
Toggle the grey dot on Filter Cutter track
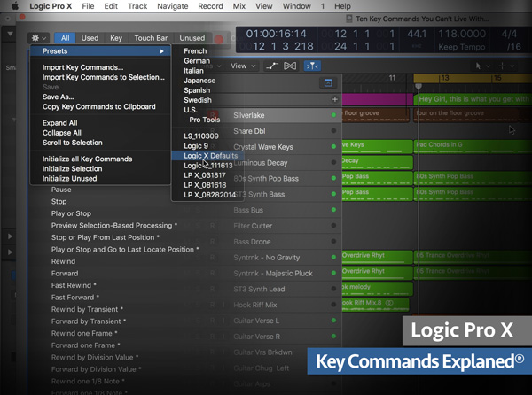coord(333,226)
